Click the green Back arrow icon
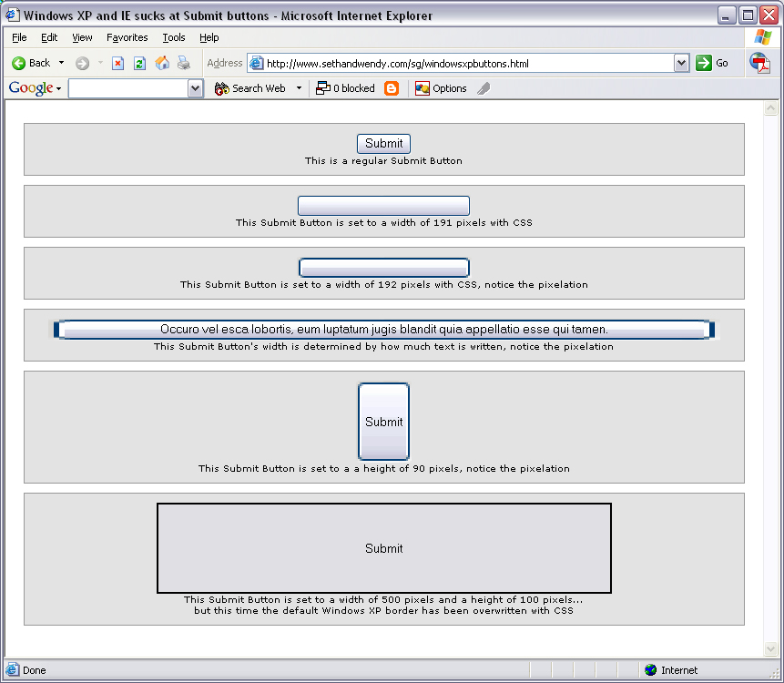Screen dimensions: 784x683 pos(18,63)
